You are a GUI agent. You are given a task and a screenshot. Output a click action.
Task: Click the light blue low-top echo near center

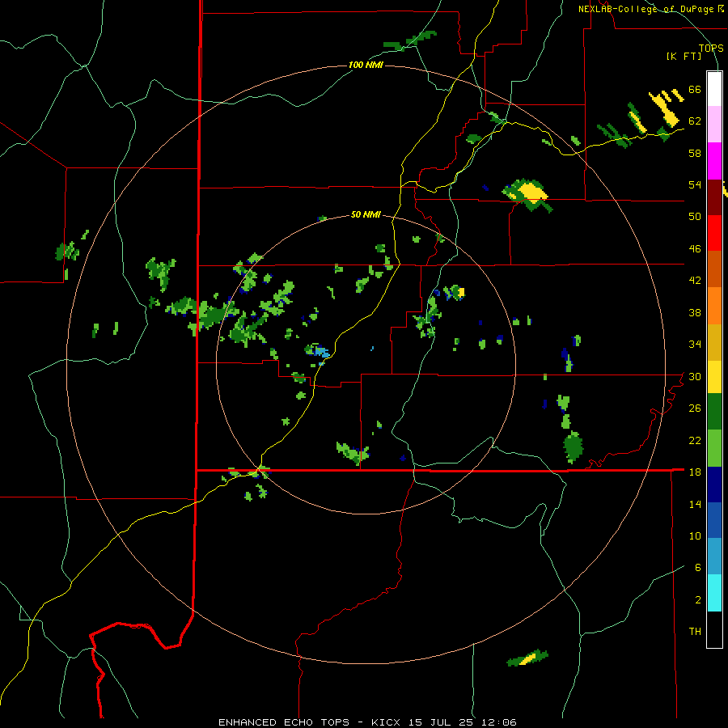322,352
